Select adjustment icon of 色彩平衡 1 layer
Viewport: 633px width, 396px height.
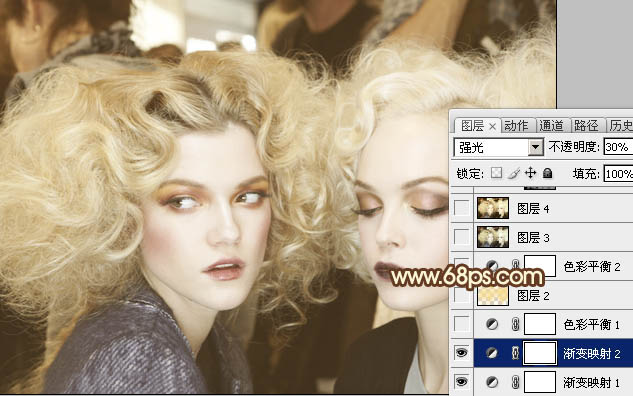coord(492,324)
